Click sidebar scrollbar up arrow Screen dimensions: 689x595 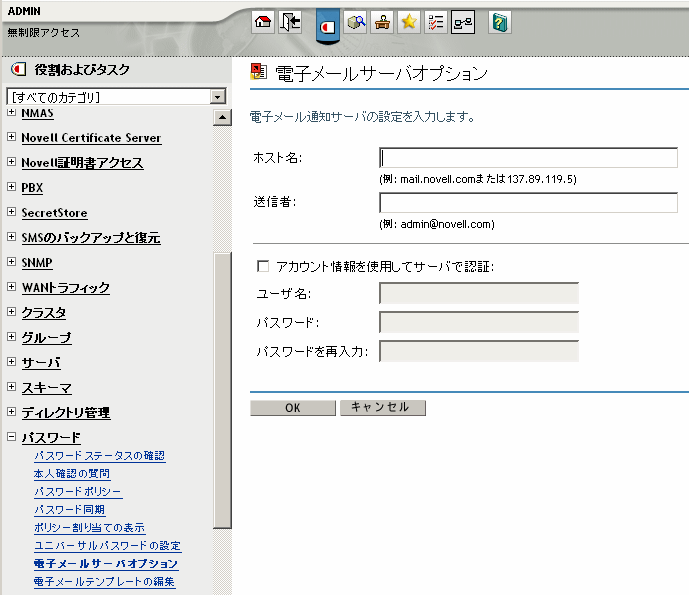(222, 117)
